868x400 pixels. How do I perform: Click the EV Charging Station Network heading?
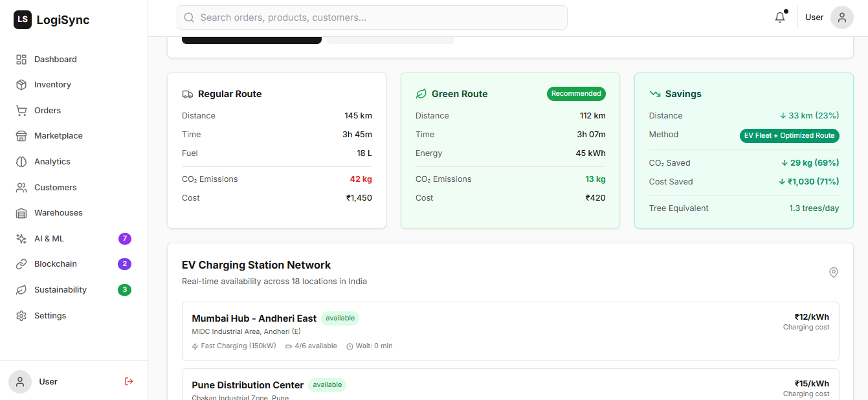tap(256, 265)
